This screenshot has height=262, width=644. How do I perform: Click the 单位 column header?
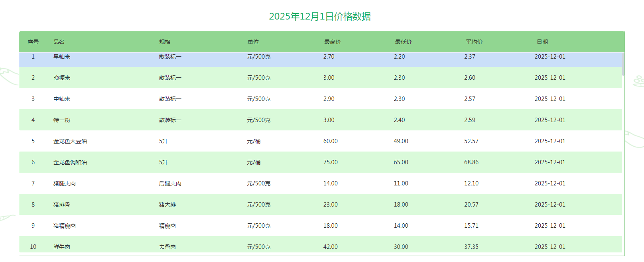pyautogui.click(x=253, y=42)
